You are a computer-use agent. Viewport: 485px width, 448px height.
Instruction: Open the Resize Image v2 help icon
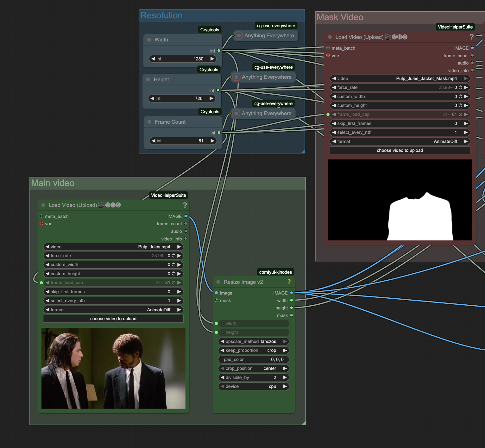click(289, 282)
